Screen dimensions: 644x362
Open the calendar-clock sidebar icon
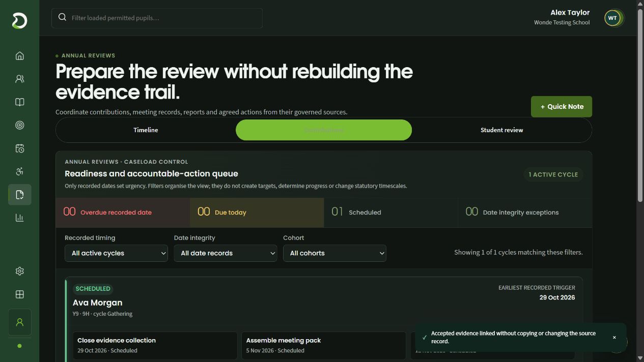tap(19, 148)
